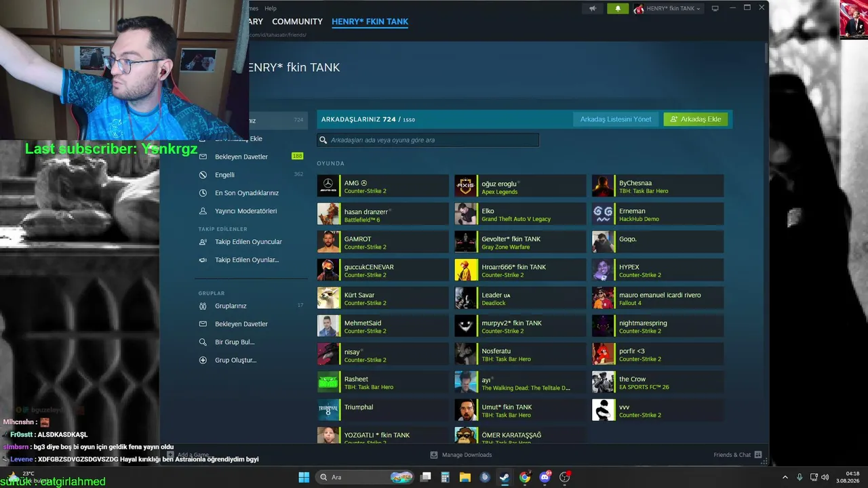Select friend GAMROT entry
The width and height of the screenshot is (868, 488).
[x=383, y=242]
